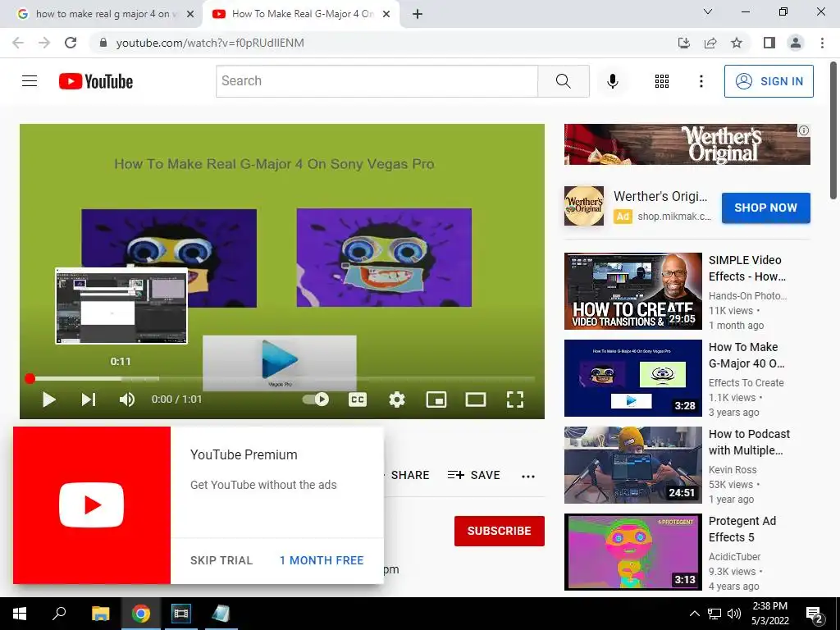Open How to Podcast video thumbnail
This screenshot has height=630, width=840.
[x=632, y=465]
